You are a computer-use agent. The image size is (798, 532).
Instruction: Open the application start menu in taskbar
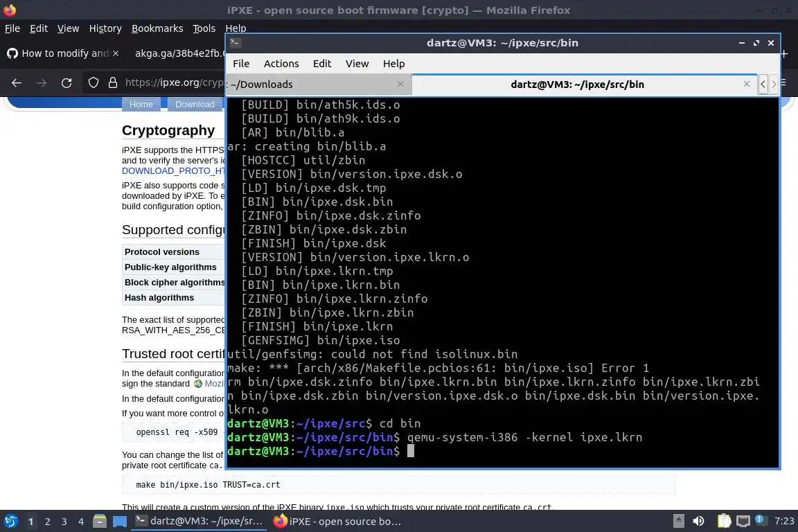[10, 522]
